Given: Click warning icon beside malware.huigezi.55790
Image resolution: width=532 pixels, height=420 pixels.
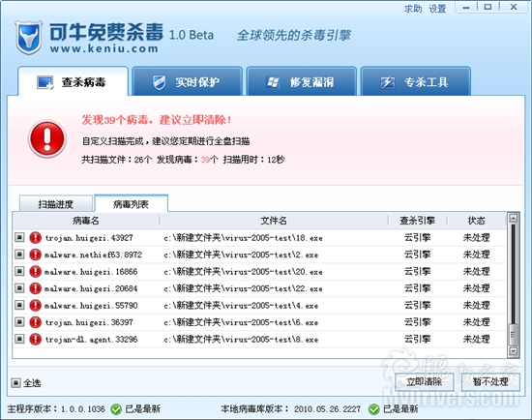Looking at the screenshot, I should click(x=35, y=305).
